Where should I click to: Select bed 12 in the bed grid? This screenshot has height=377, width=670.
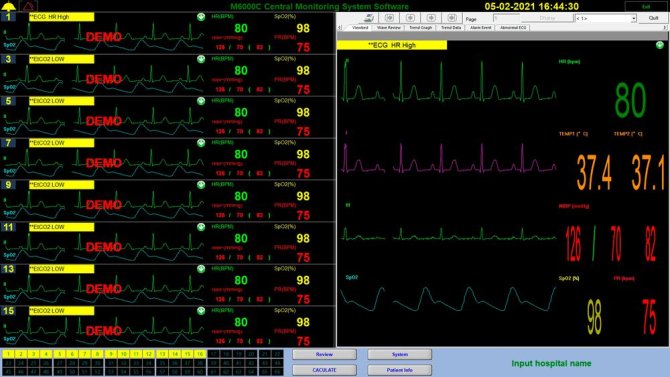(148, 354)
